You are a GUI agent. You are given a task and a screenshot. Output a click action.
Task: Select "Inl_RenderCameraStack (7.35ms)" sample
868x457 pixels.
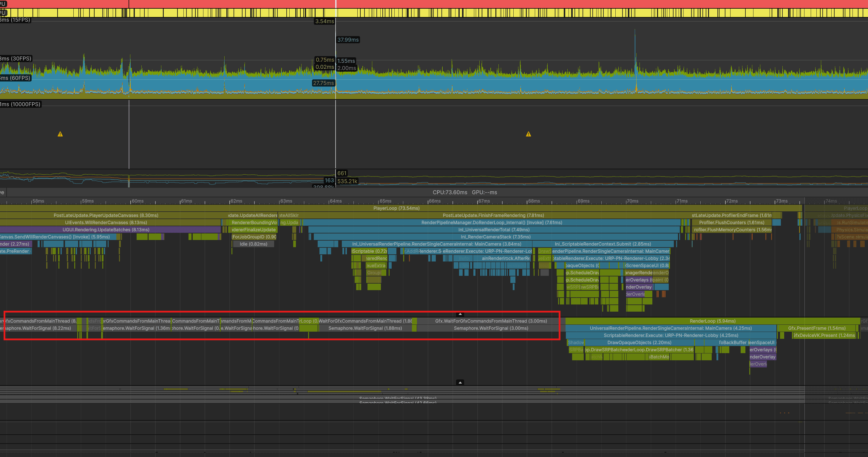click(496, 237)
